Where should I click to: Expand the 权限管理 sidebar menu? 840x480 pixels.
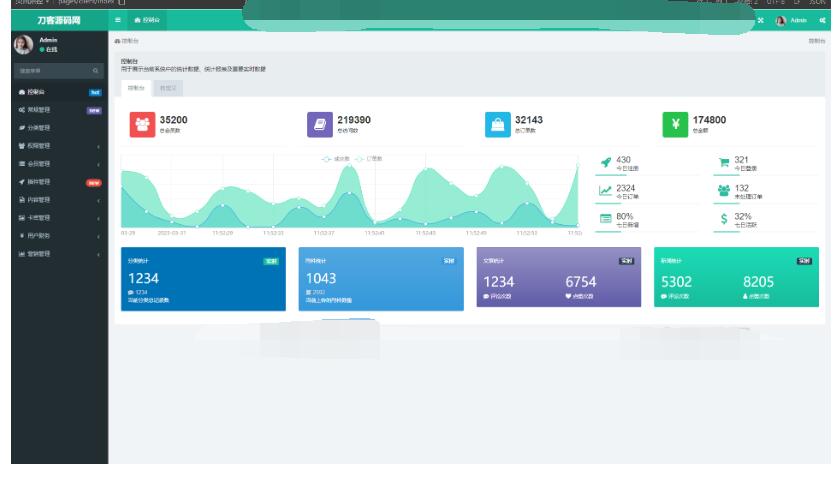(54, 145)
